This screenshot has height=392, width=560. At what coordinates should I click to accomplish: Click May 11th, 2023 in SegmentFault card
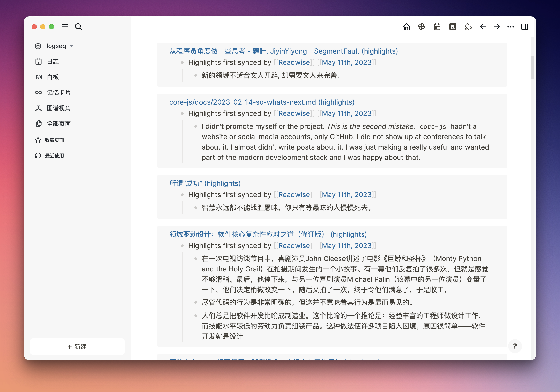pos(347,62)
